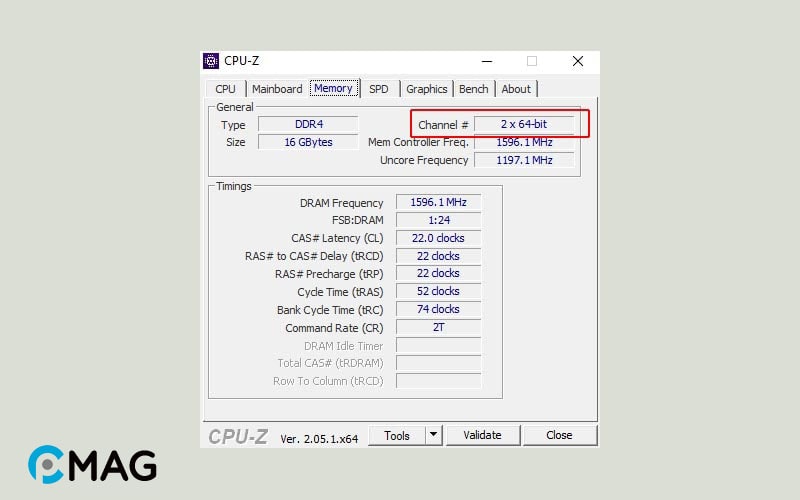
Task: Click the empty Row To Column field
Action: click(x=438, y=381)
